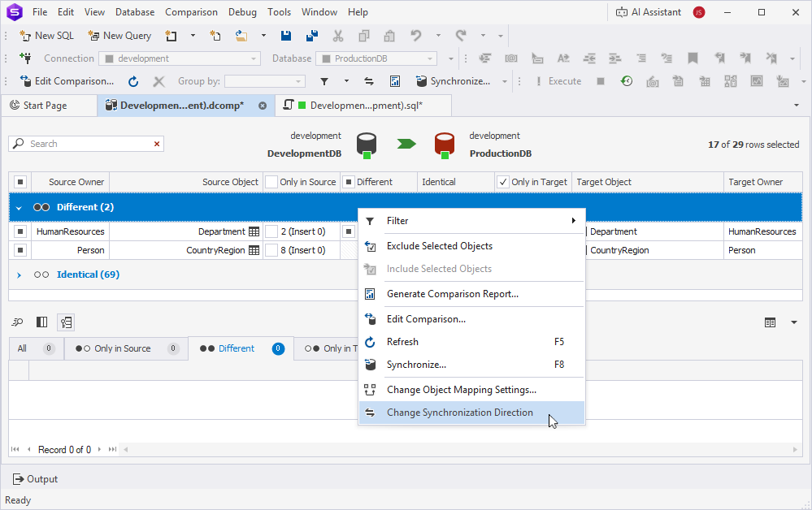Switch to the Only in Source records tab

point(122,348)
